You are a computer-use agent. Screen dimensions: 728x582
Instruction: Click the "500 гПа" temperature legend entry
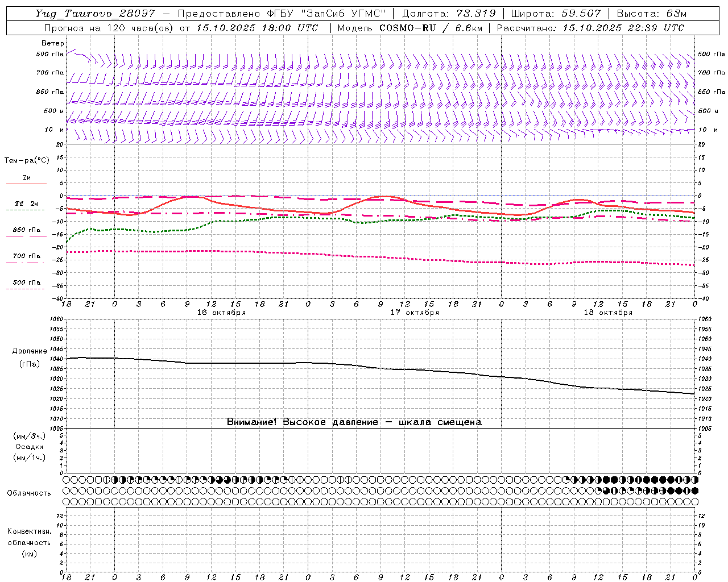27,282
